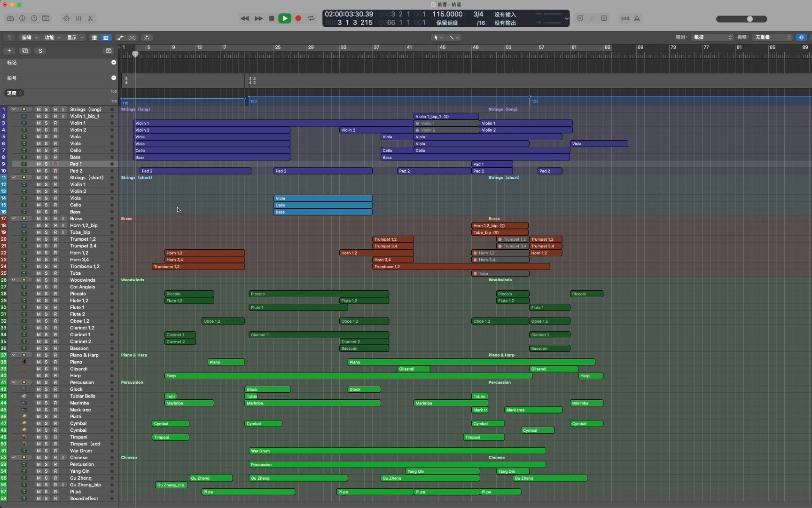Start playback with the green Play button

tap(285, 18)
